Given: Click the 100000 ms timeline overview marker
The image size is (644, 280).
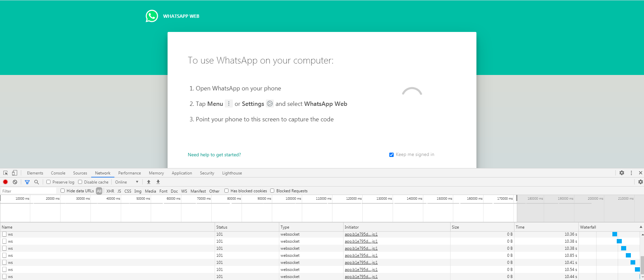Looking at the screenshot, I should (293, 199).
